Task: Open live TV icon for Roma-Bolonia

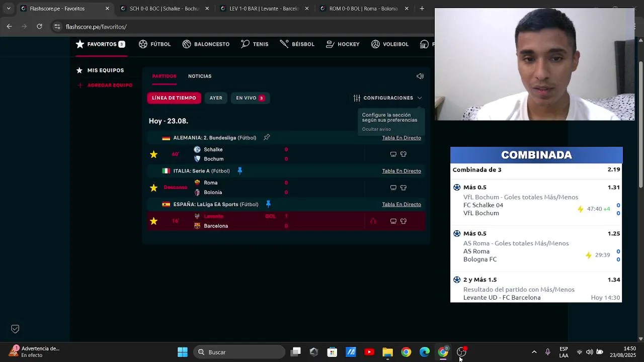Action: point(393,188)
